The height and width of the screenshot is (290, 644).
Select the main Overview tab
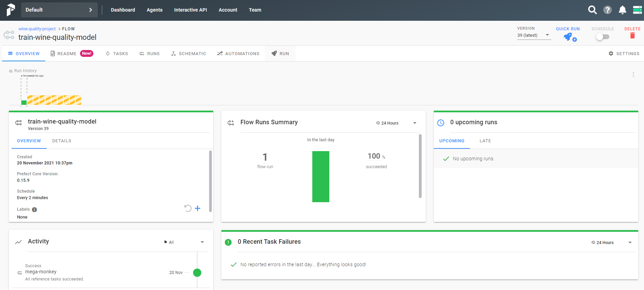click(24, 54)
